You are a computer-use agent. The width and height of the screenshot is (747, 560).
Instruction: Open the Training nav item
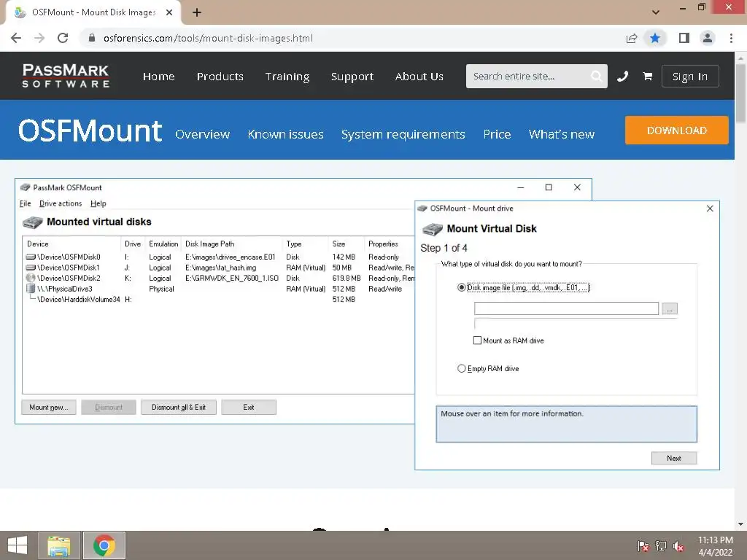pyautogui.click(x=287, y=76)
